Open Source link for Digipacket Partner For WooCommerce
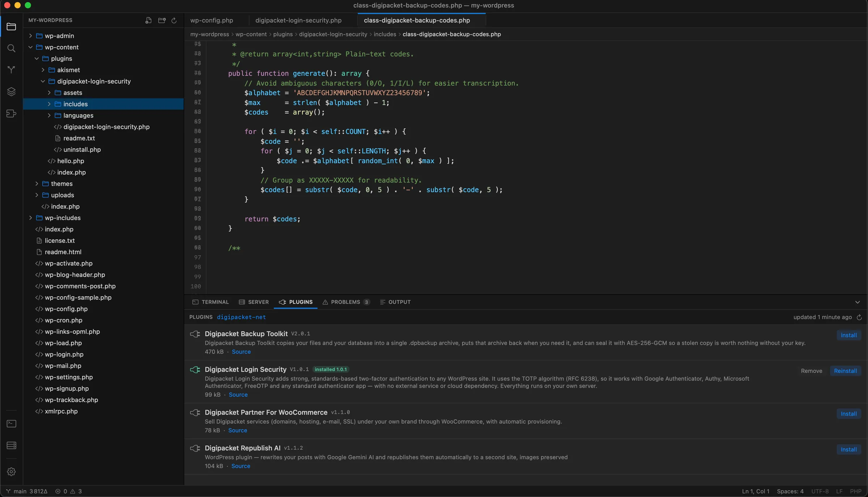Viewport: 868px width, 497px height. pos(238,430)
